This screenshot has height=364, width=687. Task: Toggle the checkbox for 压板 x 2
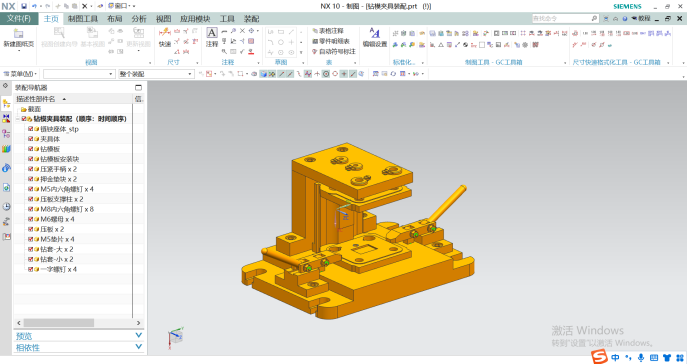pos(30,229)
